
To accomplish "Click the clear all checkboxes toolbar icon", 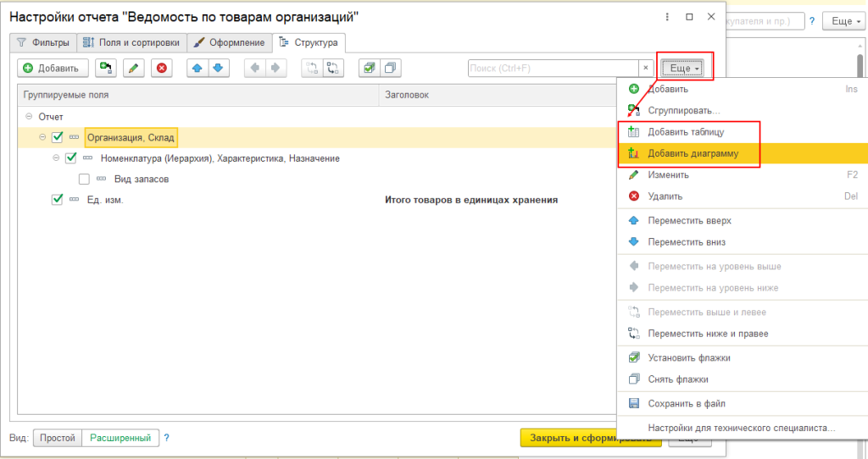I will pyautogui.click(x=389, y=68).
